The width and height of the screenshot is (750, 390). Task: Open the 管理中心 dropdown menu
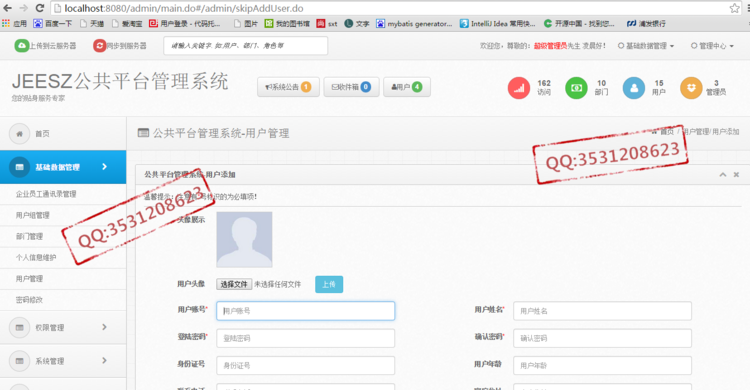click(712, 46)
